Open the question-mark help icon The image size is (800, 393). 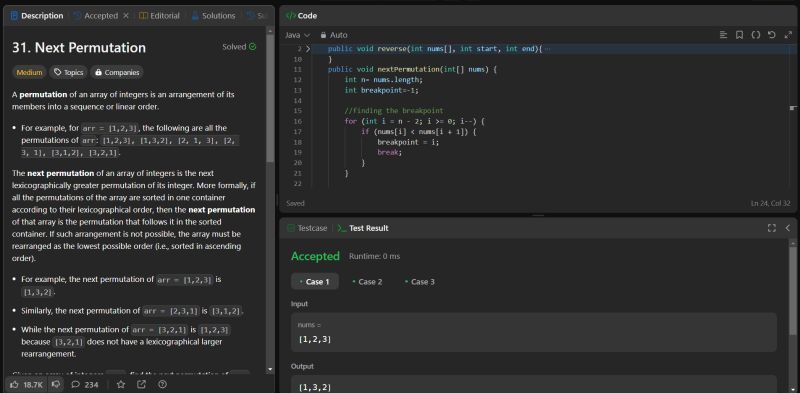162,384
